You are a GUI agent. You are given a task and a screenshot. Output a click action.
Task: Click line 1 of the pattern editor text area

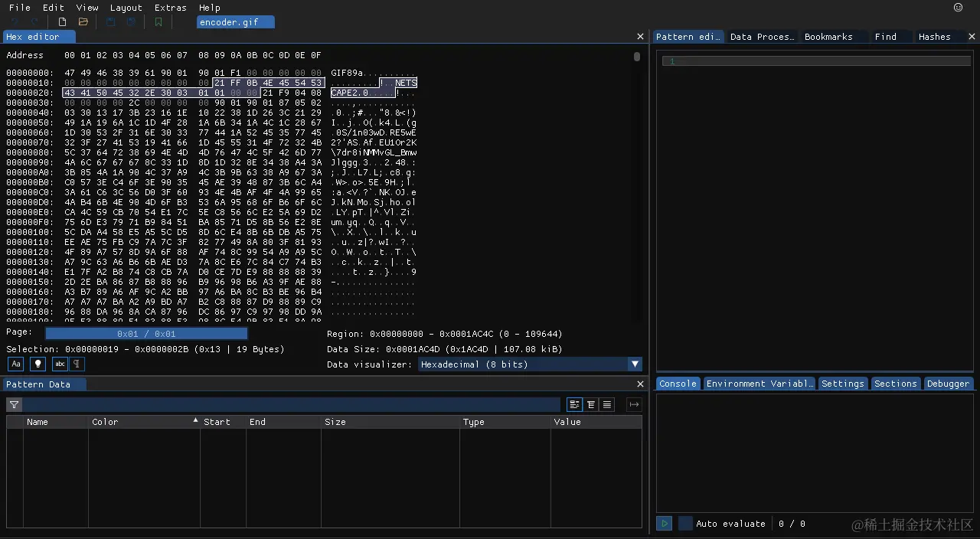[x=816, y=61]
